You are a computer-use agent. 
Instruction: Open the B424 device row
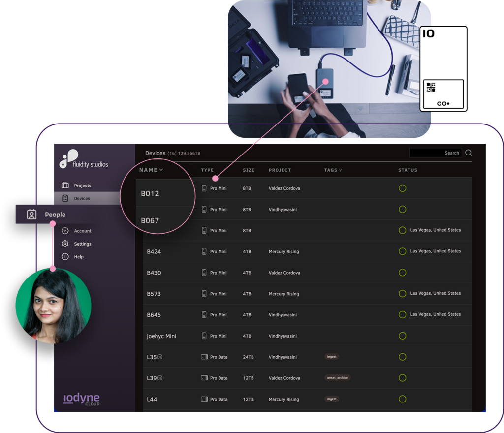coord(308,251)
